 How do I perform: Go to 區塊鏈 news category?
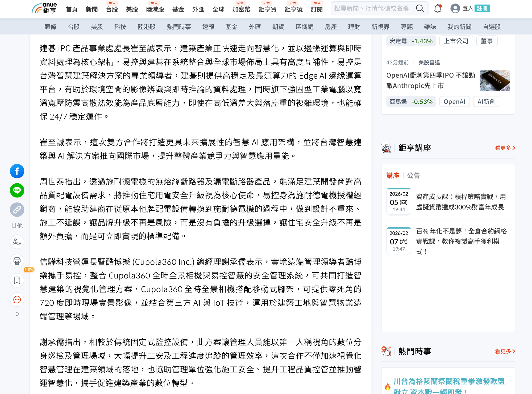click(305, 27)
